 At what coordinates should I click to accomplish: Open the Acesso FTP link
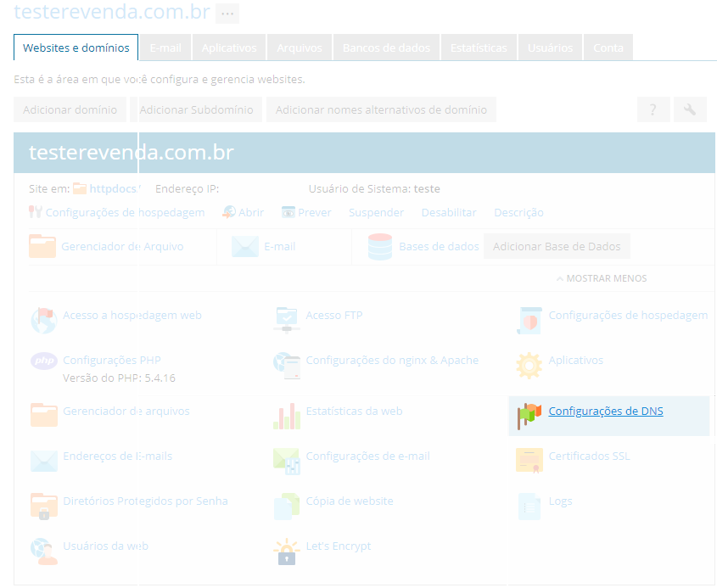coord(334,315)
